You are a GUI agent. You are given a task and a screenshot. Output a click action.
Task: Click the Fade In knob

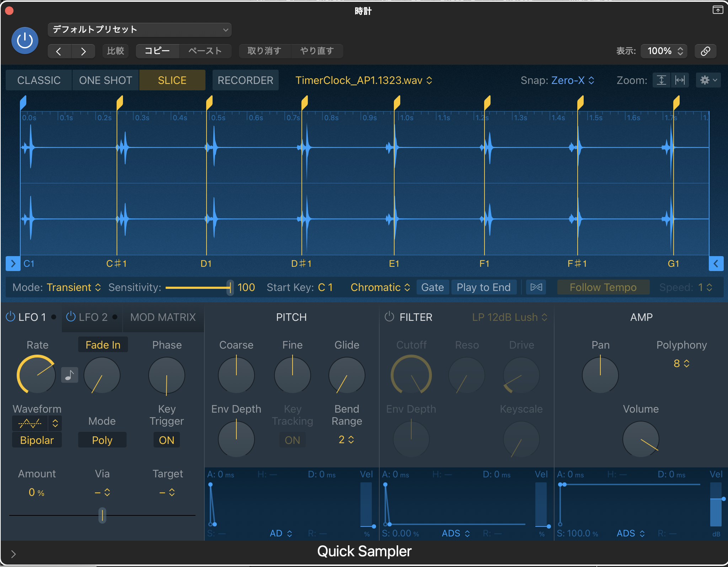102,375
